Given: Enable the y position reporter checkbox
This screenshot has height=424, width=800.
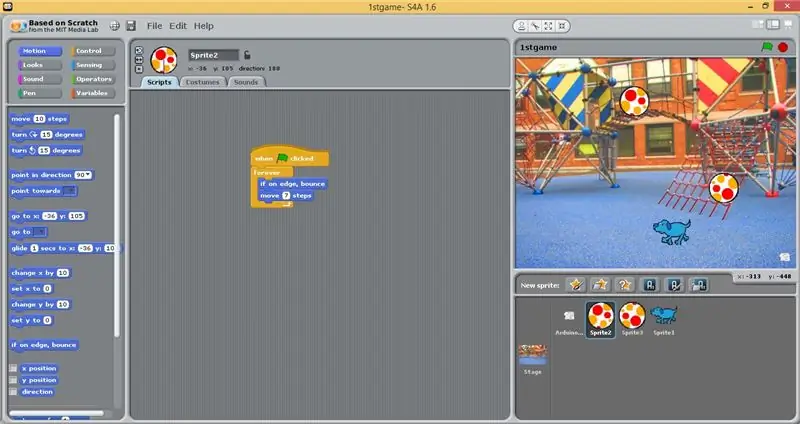Looking at the screenshot, I should [x=13, y=380].
